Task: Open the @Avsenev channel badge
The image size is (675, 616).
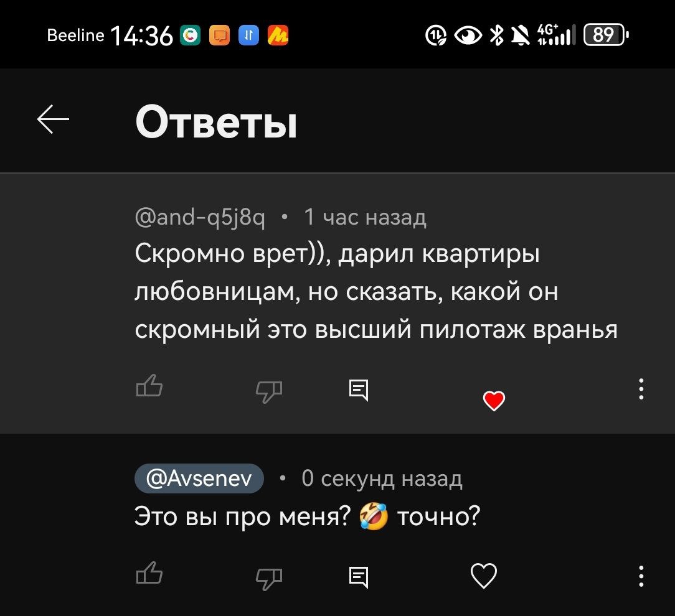Action: (199, 478)
